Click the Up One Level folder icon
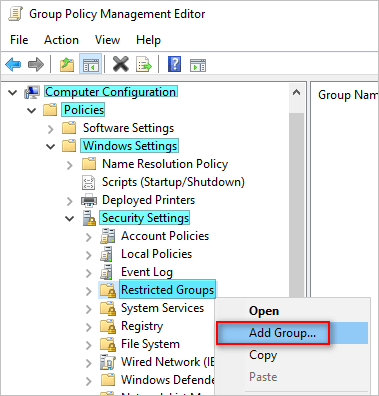Screen dimensions: 379x396 (67, 64)
